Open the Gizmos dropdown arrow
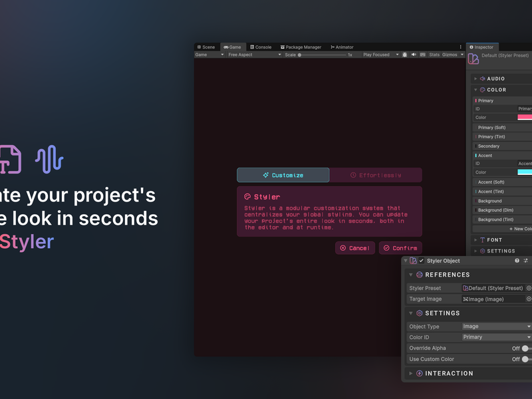 coord(462,55)
